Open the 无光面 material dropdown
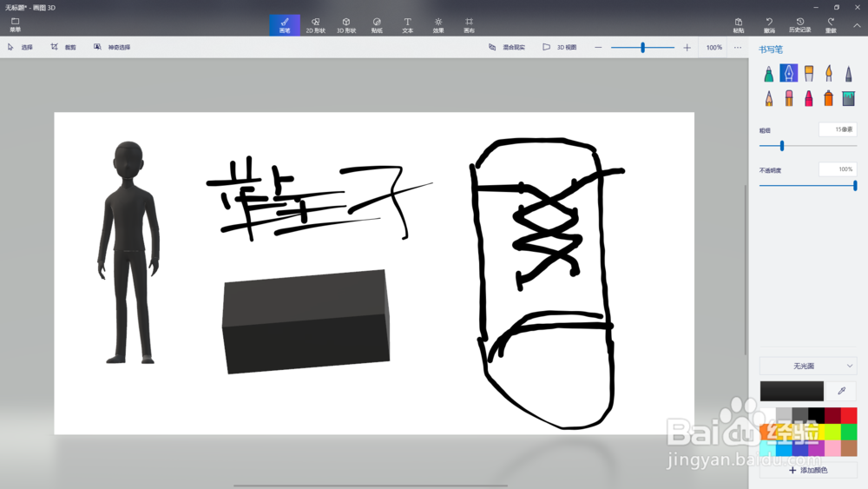Viewport: 868px width, 489px height. [807, 366]
